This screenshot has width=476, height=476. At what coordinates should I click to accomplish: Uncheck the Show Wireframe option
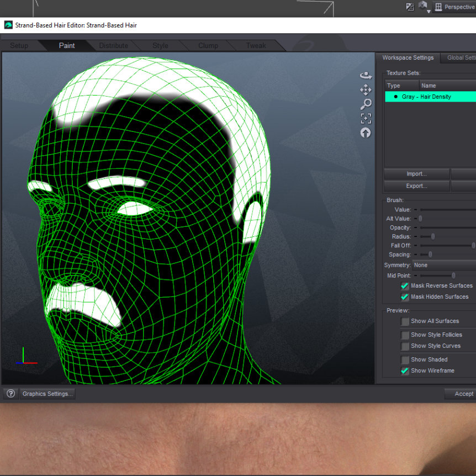(x=405, y=371)
